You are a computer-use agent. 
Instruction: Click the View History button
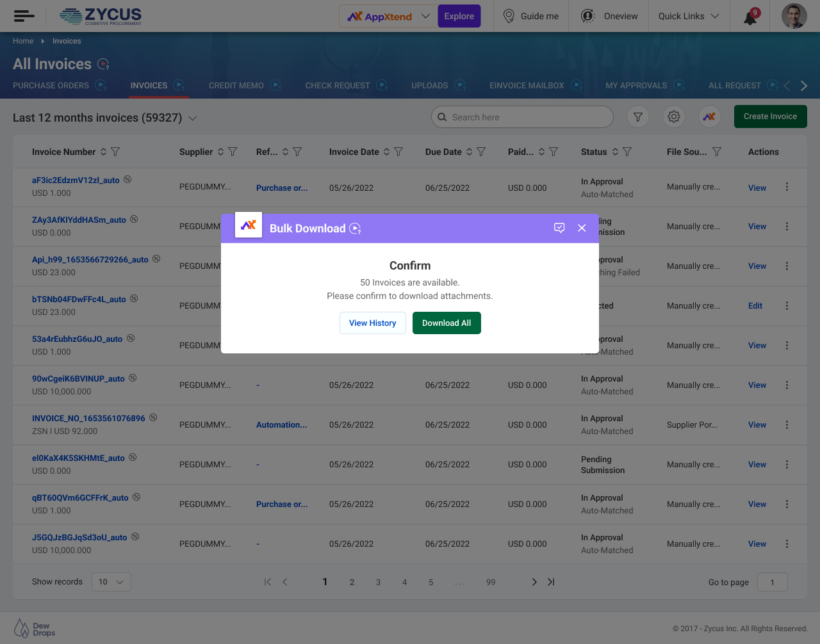click(372, 323)
